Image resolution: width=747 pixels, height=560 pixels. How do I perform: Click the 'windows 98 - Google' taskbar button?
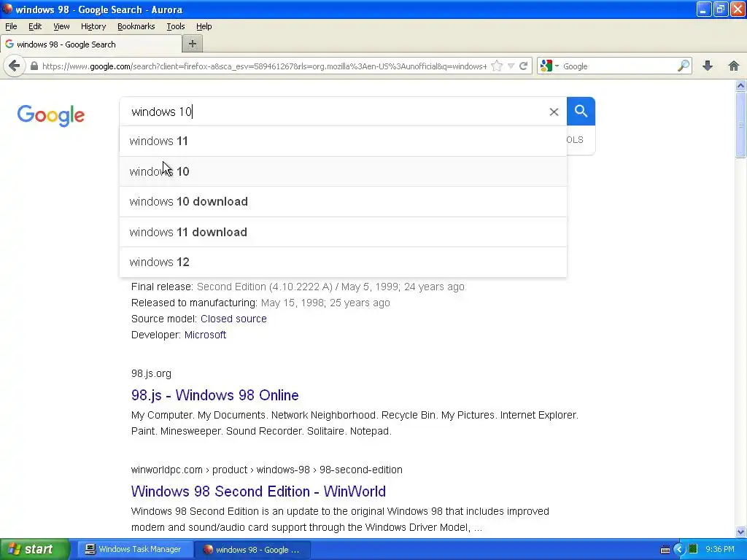252,550
